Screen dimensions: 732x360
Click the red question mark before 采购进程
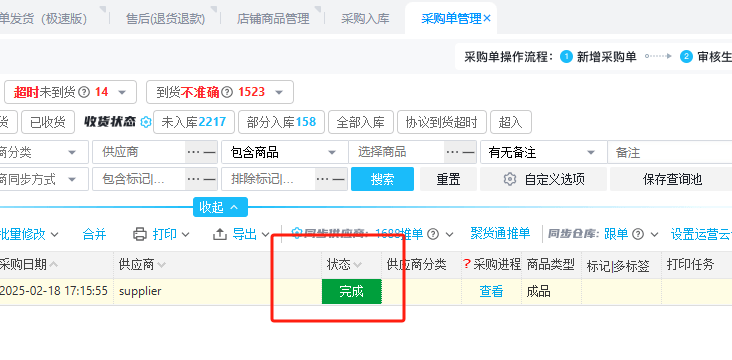click(x=466, y=264)
